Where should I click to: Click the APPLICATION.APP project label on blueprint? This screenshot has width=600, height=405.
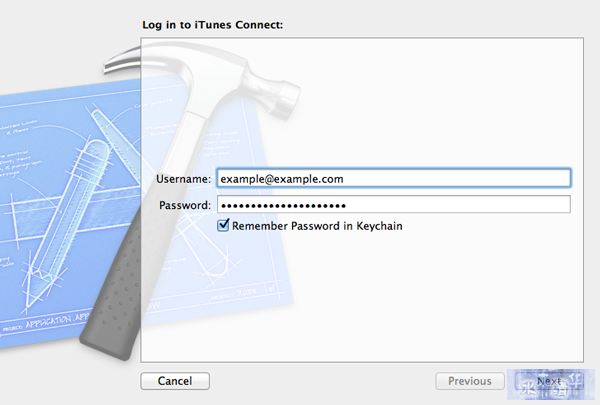[57, 322]
